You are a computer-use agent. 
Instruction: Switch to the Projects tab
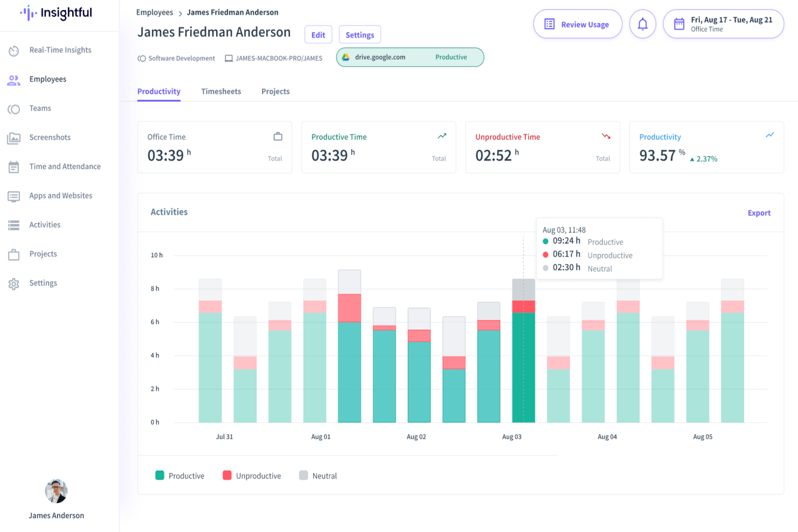click(x=275, y=92)
